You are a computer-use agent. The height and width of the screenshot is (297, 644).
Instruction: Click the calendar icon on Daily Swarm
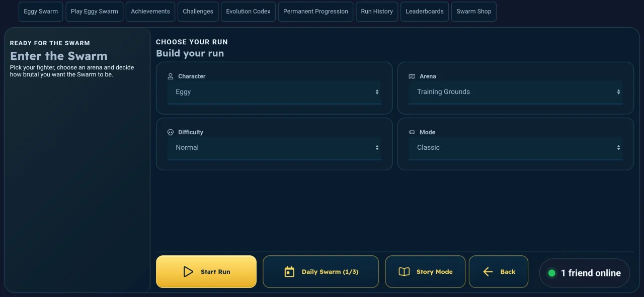tap(289, 272)
